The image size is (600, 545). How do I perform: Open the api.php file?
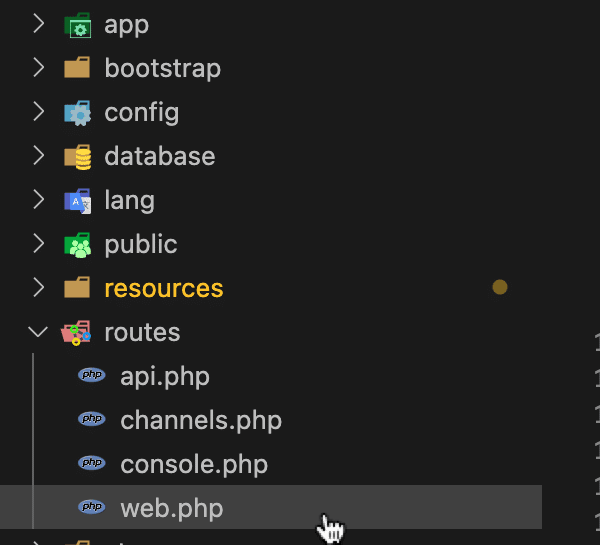(x=165, y=376)
